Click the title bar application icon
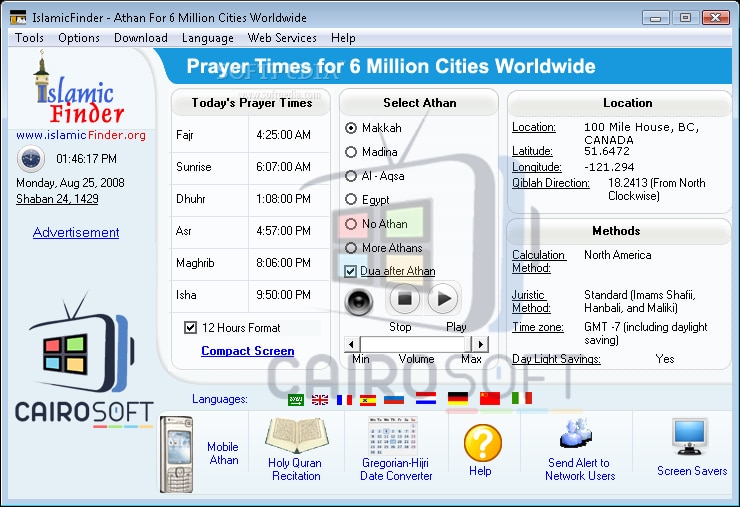This screenshot has width=740, height=507. [18, 17]
